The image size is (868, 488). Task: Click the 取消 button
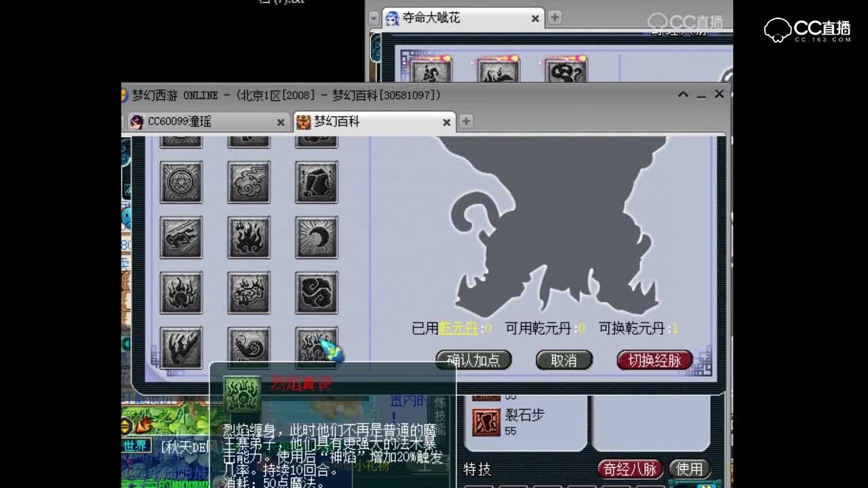coord(564,361)
